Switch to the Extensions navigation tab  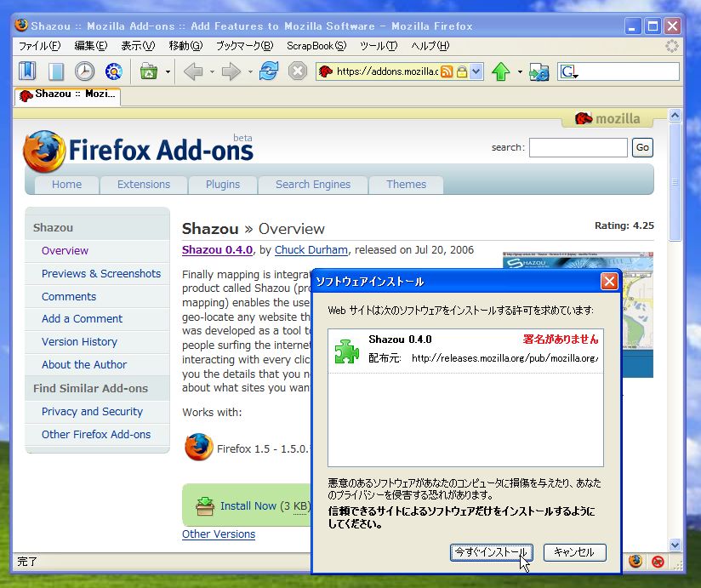[x=144, y=184]
